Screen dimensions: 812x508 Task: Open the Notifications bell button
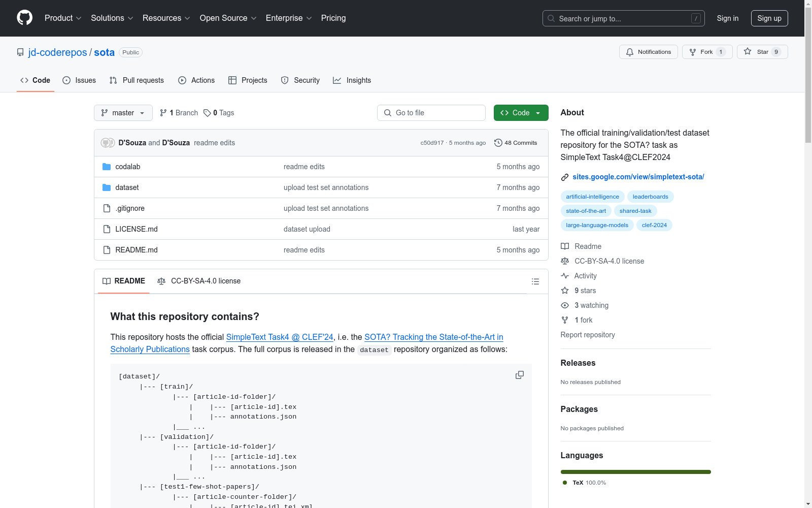click(648, 52)
